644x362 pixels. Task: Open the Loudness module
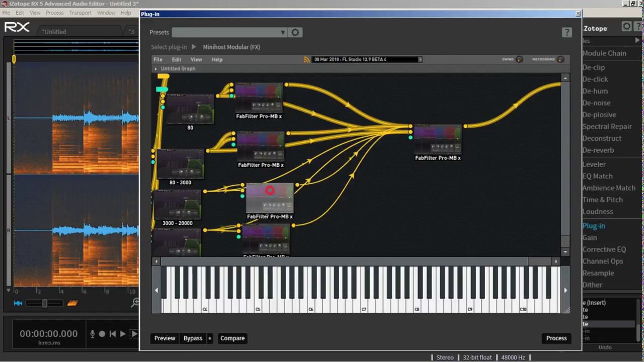click(598, 212)
